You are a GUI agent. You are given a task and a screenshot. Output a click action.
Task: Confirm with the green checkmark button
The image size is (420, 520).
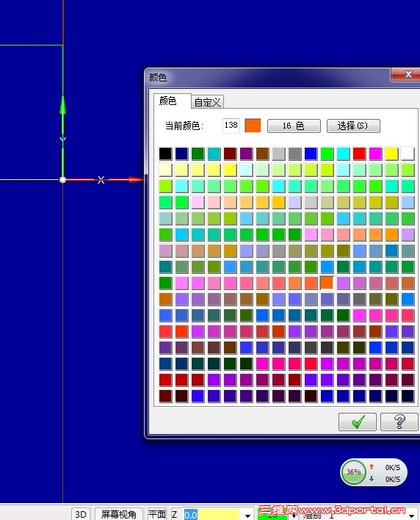[x=357, y=422]
